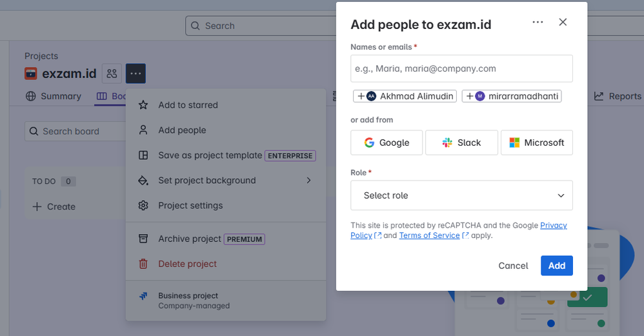Expand the Set project background submenu arrow
The height and width of the screenshot is (336, 644).
coord(308,181)
